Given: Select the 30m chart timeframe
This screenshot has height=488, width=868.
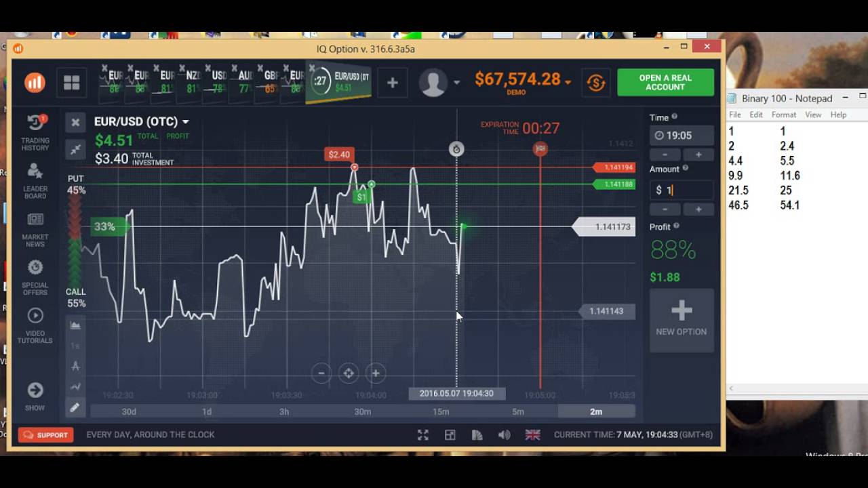Looking at the screenshot, I should [362, 411].
